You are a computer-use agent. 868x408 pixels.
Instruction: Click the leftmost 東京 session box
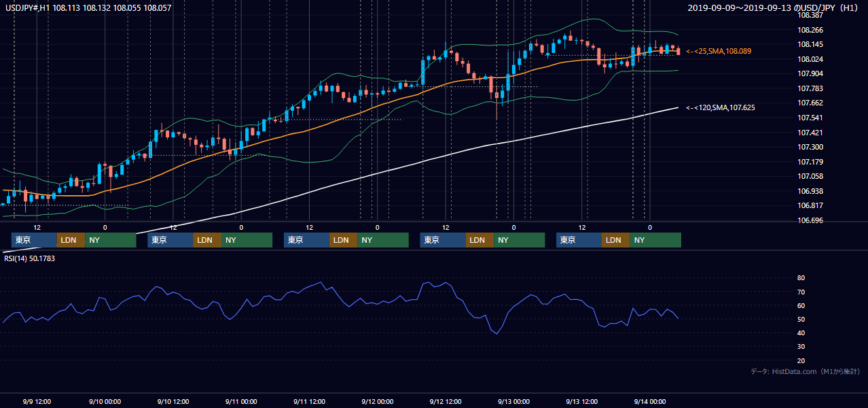(34, 240)
